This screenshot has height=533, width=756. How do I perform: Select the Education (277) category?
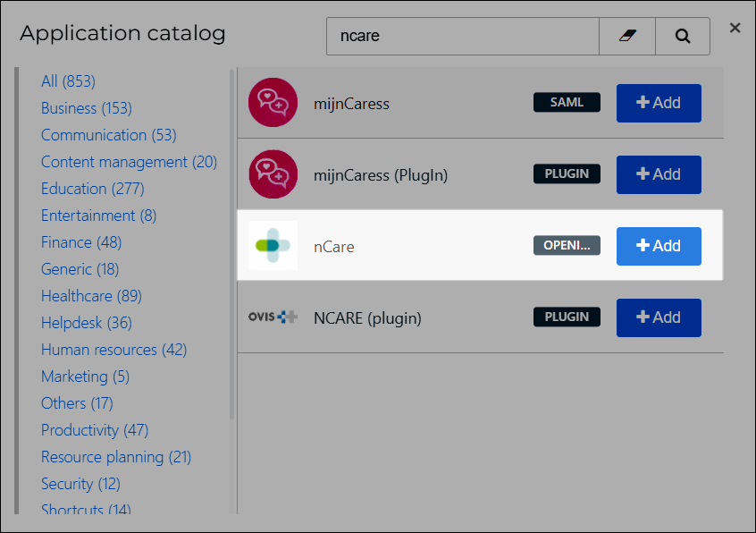[x=93, y=189]
